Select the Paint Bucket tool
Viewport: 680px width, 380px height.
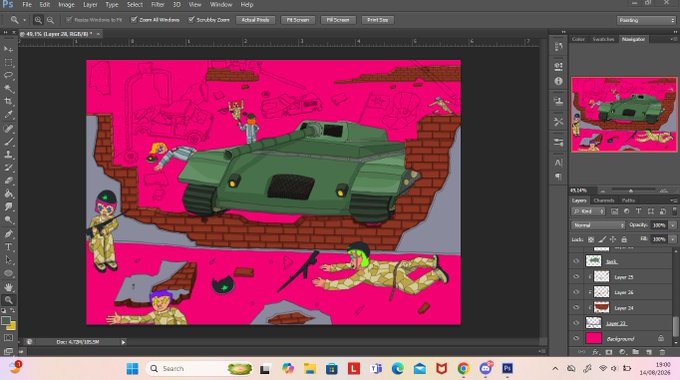8,193
